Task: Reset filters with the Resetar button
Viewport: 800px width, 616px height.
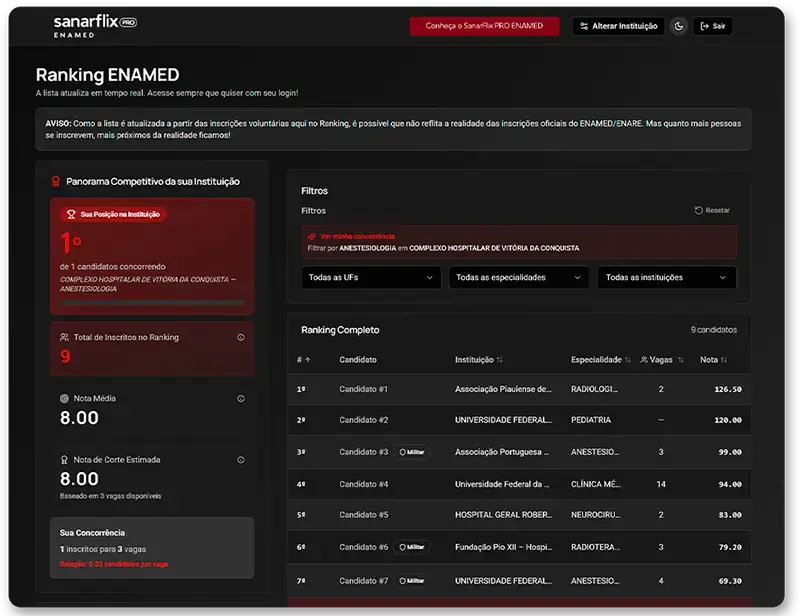Action: (712, 211)
